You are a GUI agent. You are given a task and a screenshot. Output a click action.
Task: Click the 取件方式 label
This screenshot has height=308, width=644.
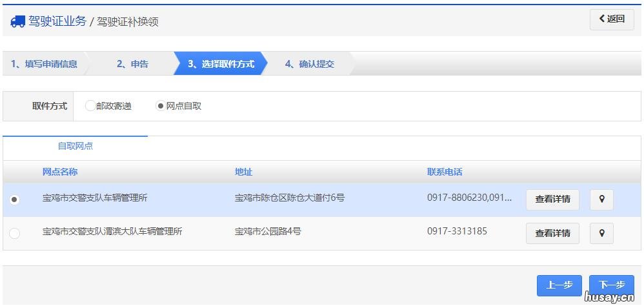[x=50, y=106]
